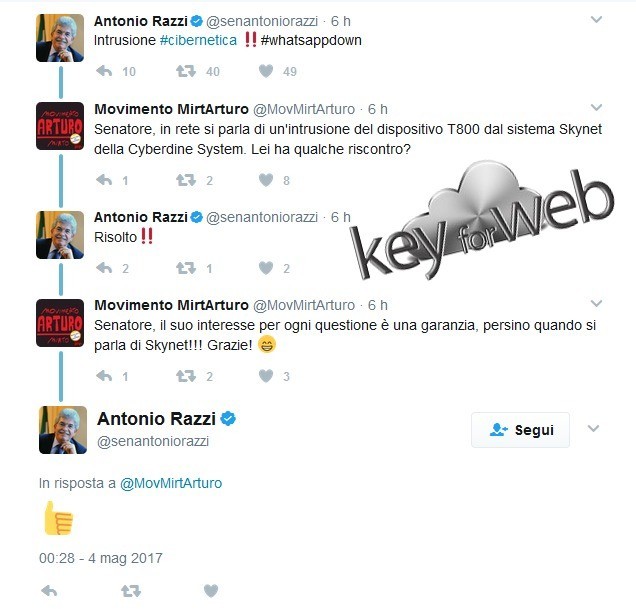Open options chevron of the first tweet
Image resolution: width=636 pixels, height=609 pixels.
(596, 19)
